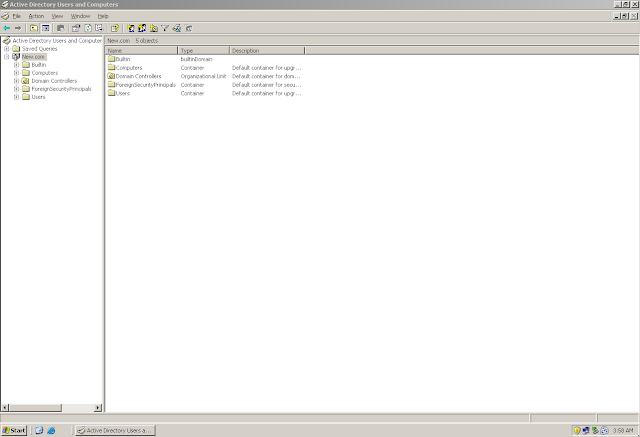
Task: Click Users folder in console tree
Action: [x=38, y=97]
